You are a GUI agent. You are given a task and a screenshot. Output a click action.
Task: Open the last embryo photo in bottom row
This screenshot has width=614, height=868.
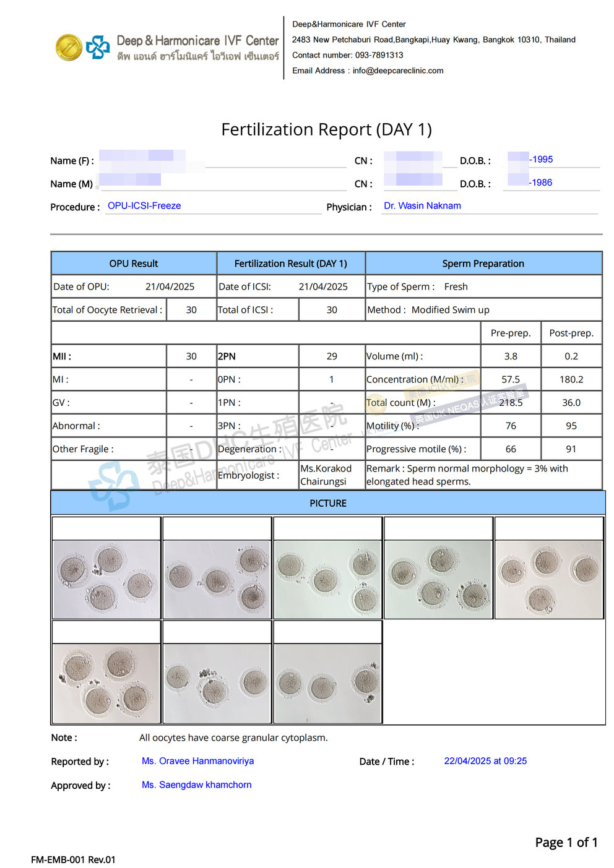pyautogui.click(x=327, y=683)
